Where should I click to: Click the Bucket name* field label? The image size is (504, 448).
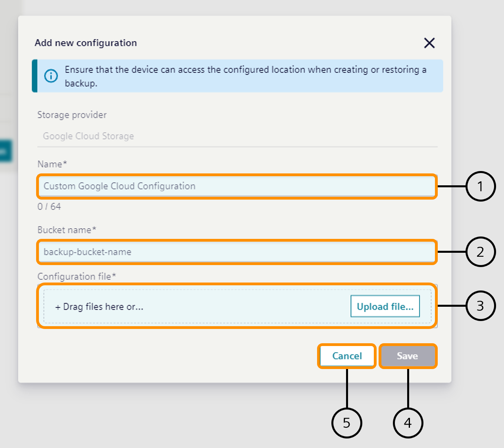coord(66,230)
